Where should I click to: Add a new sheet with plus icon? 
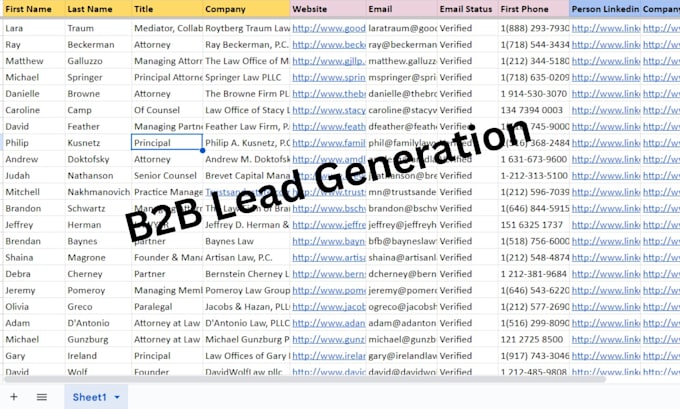14,397
